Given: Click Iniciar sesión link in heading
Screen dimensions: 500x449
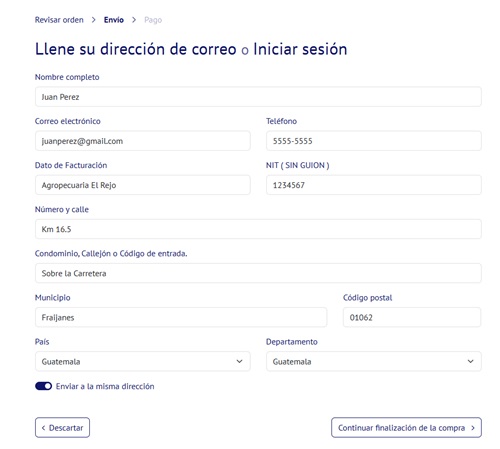Looking at the screenshot, I should (x=300, y=49).
